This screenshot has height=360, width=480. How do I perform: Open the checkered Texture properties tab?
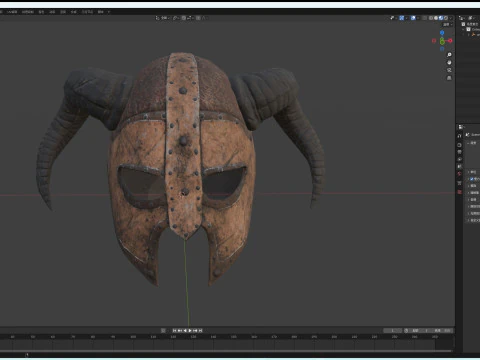coord(459,192)
